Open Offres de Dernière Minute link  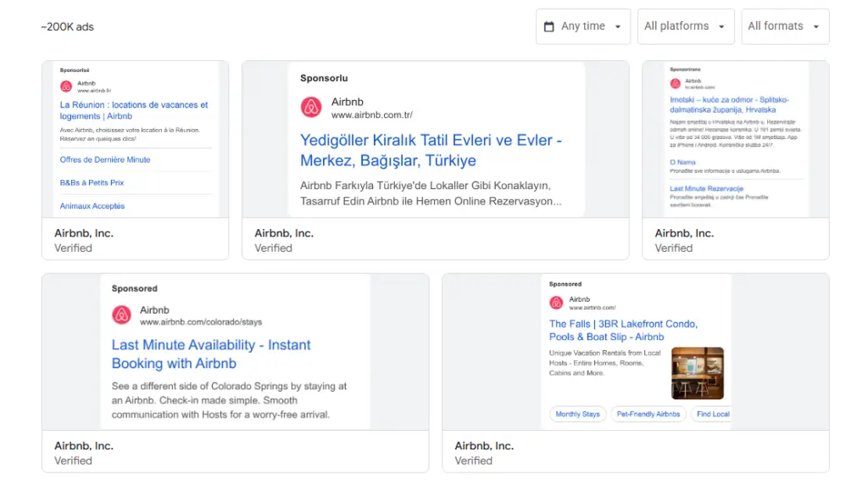click(x=105, y=159)
